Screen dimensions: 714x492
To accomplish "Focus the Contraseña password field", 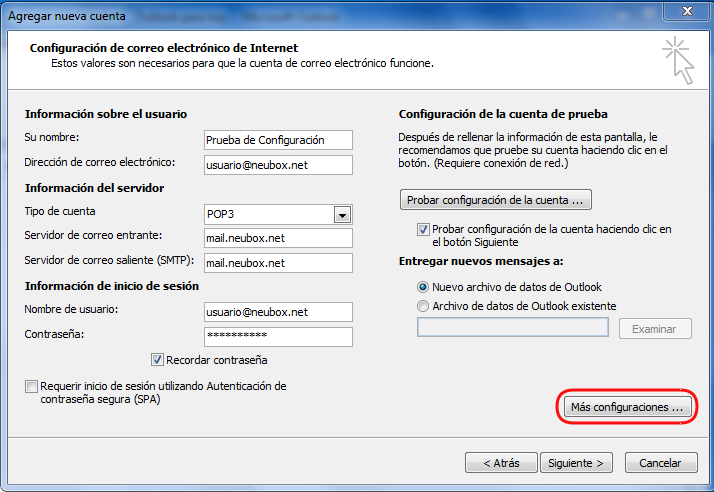I will click(278, 337).
